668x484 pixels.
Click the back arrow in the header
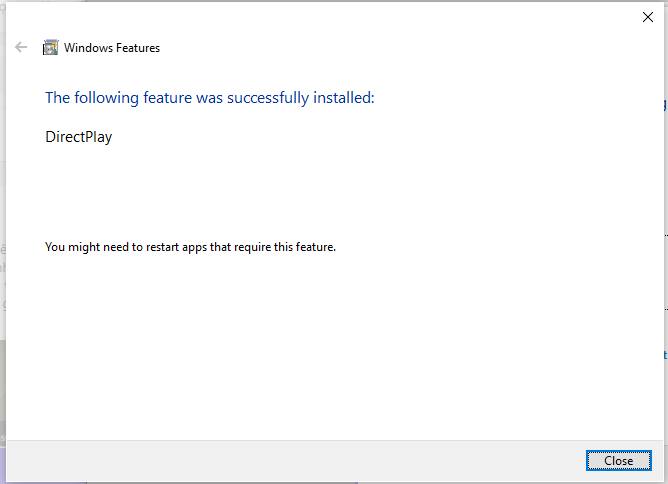pyautogui.click(x=21, y=47)
